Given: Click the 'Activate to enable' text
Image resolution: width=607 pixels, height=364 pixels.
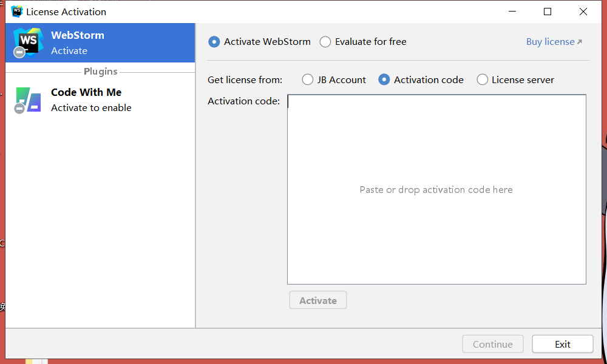Looking at the screenshot, I should pos(91,107).
